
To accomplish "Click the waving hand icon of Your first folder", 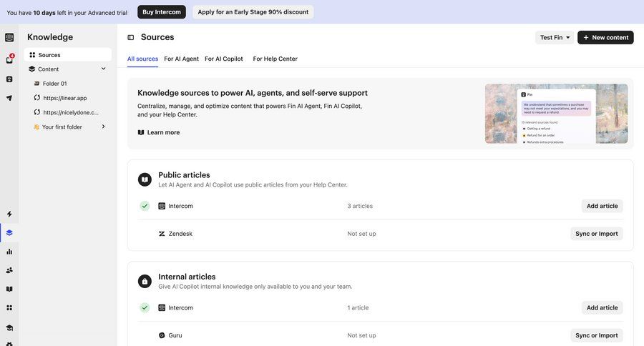I will click(36, 127).
